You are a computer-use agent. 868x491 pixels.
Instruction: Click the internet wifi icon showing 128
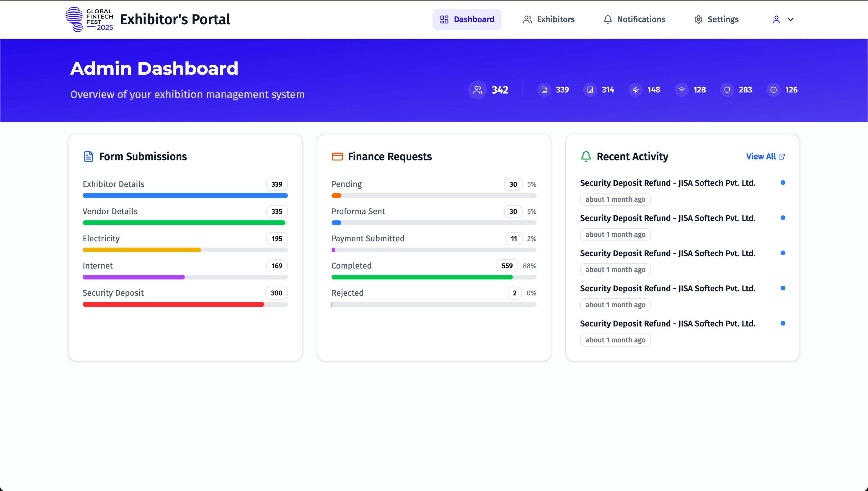click(681, 90)
